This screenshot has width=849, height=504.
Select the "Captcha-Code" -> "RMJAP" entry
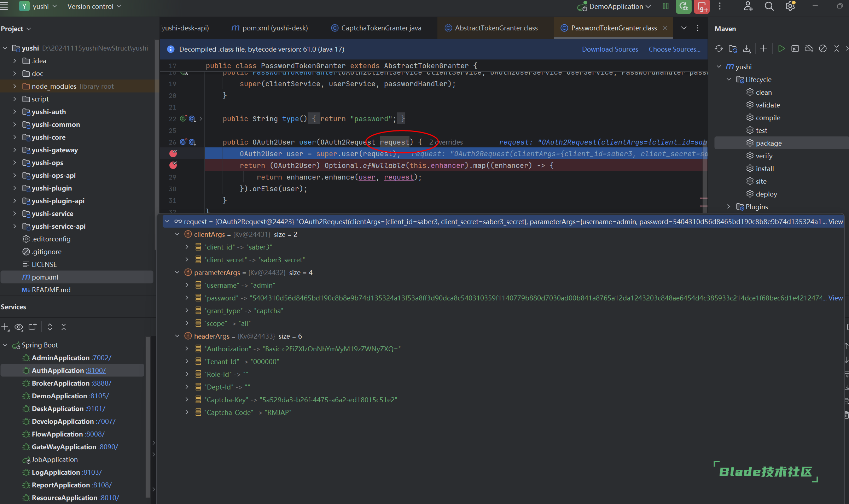[x=248, y=412]
